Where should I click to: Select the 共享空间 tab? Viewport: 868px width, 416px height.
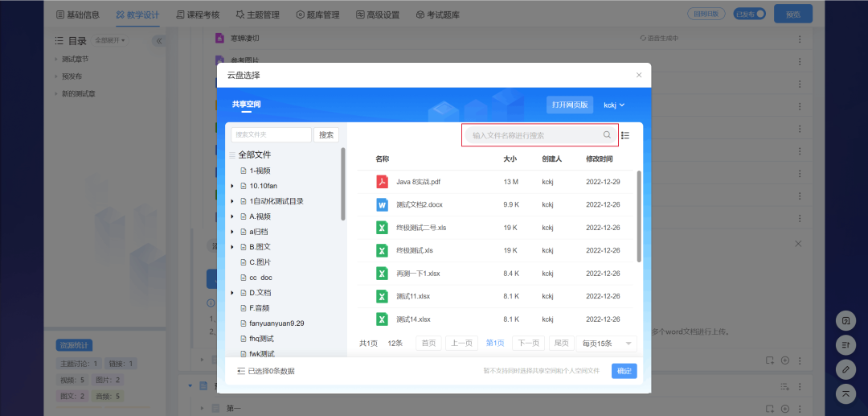[x=246, y=104]
